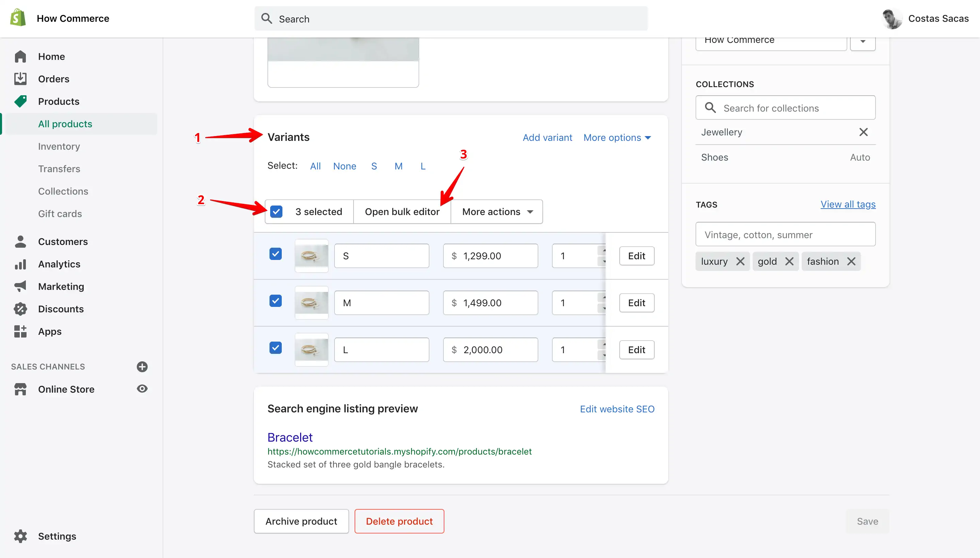Open Costas Sacas profile avatar

click(892, 18)
